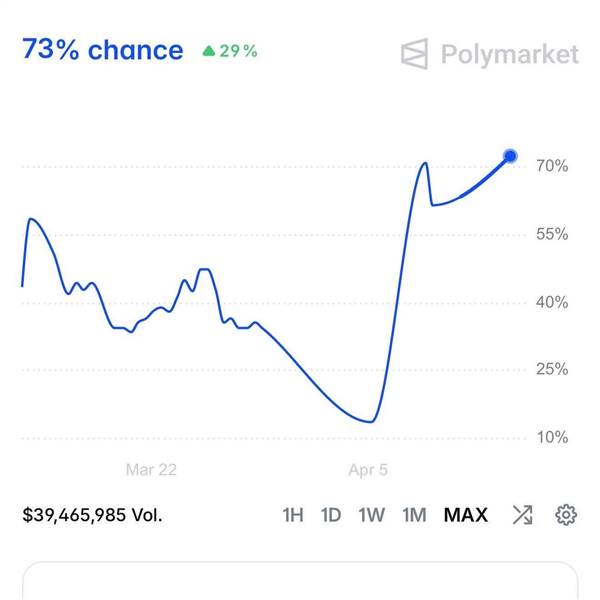Click the 70% axis label
The height and width of the screenshot is (600, 600).
(x=551, y=166)
